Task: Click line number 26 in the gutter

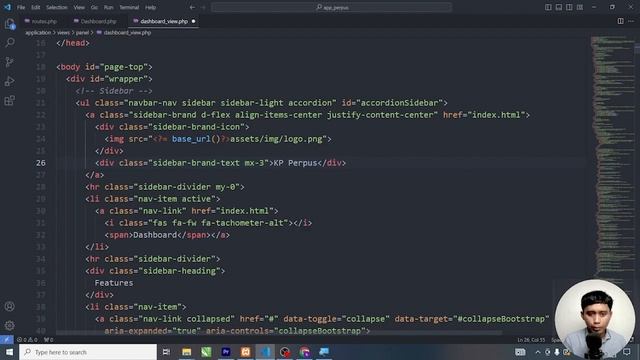Action: (41, 163)
